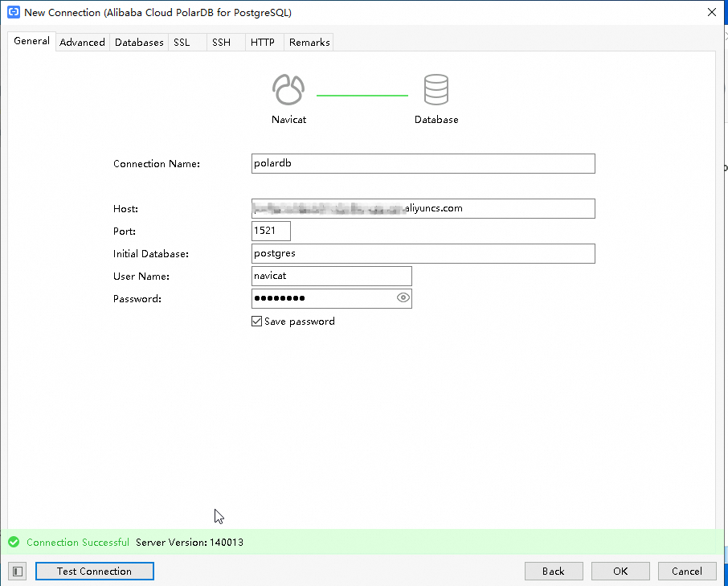Click the green success checkmark icon
This screenshot has width=728, height=586.
(x=14, y=542)
